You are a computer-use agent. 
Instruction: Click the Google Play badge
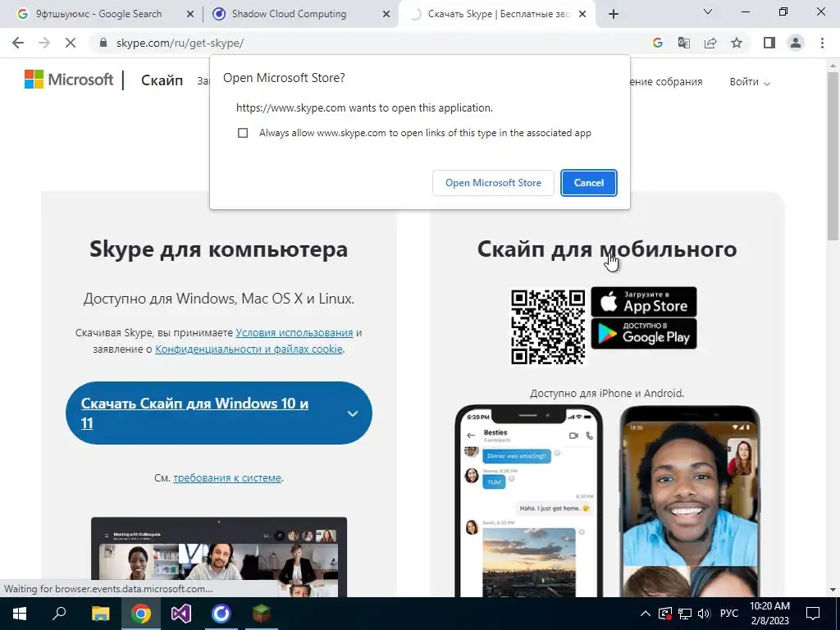pos(643,334)
